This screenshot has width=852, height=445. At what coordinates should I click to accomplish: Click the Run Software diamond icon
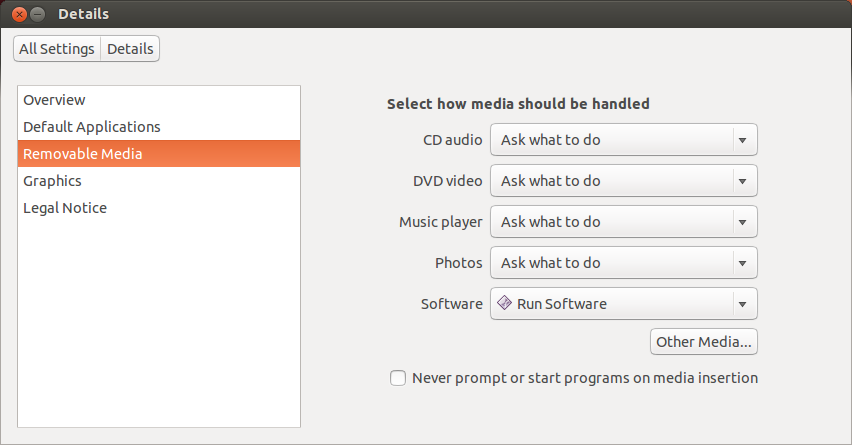[505, 303]
